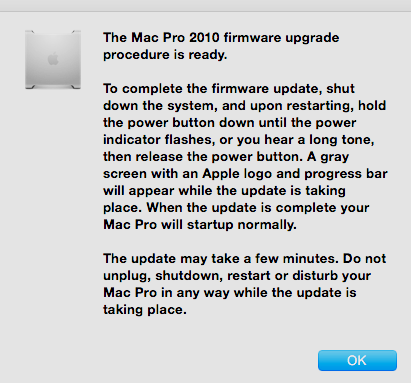
Task: Click the line 'the power button down until the power'
Action: [229, 123]
